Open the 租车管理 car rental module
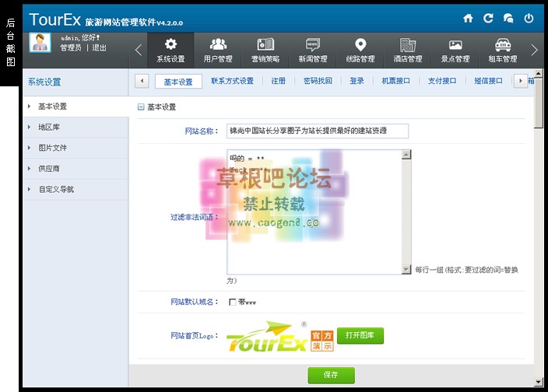548x392 pixels. (x=504, y=50)
